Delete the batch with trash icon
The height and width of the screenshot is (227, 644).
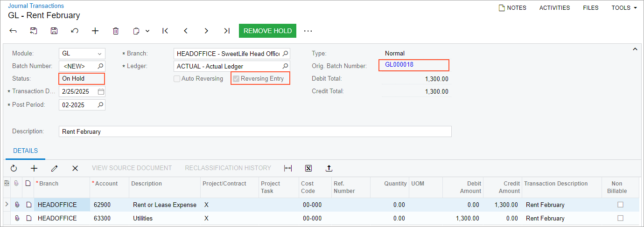(x=116, y=31)
